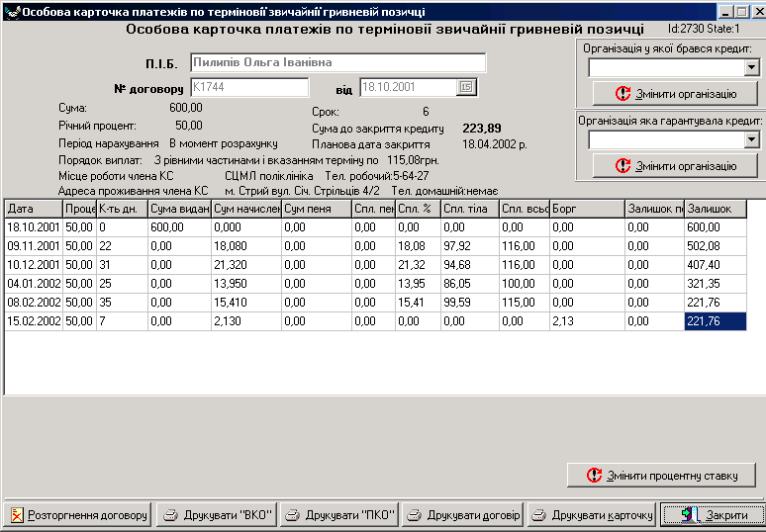Click the Спл. тіла column header
Viewport: 766px width, 532px height.
click(x=470, y=209)
